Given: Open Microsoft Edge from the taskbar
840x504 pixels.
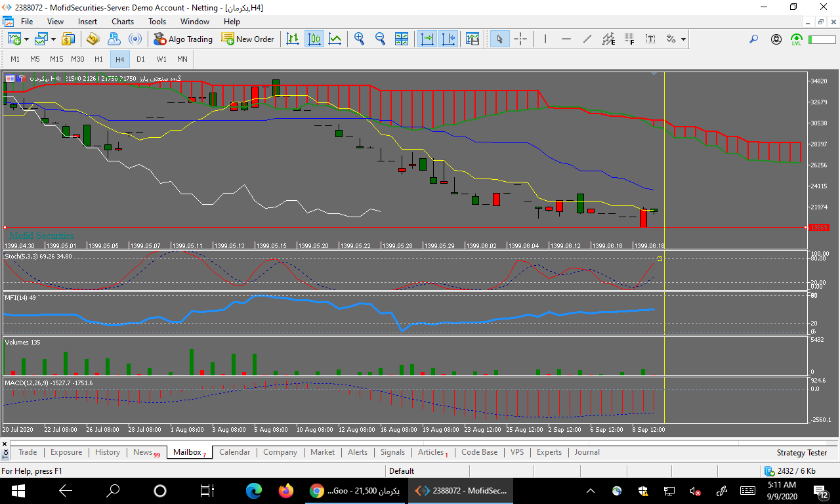Looking at the screenshot, I should tap(254, 490).
